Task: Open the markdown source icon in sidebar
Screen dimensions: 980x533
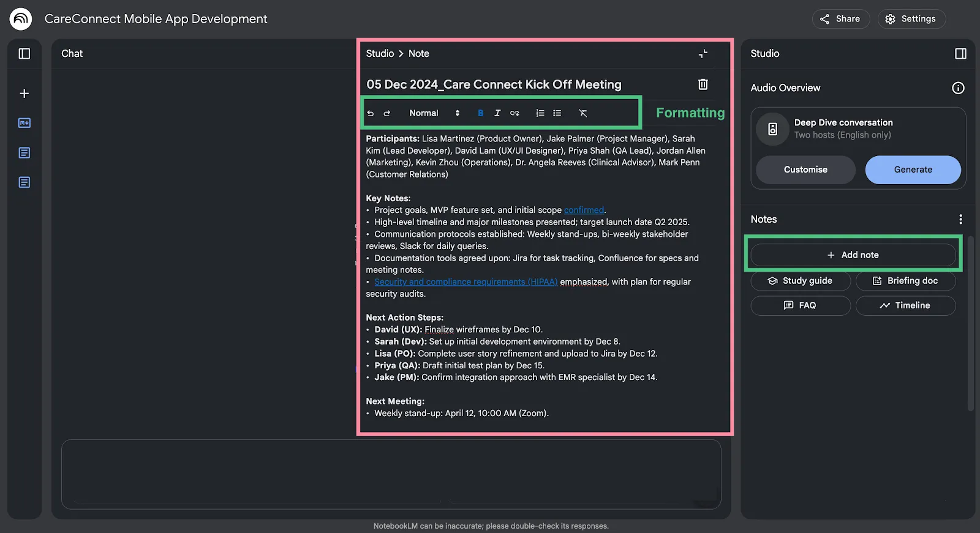Action: 24,123
